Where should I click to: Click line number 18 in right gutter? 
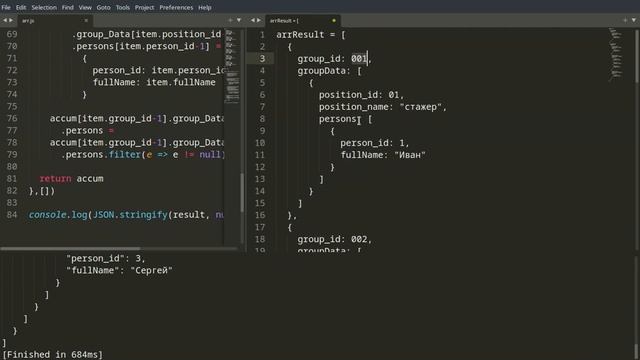click(260, 239)
